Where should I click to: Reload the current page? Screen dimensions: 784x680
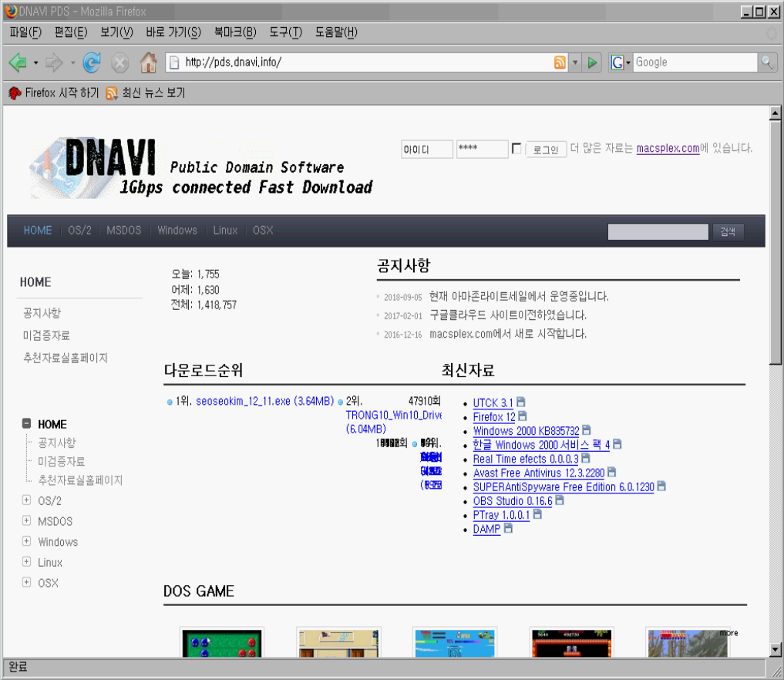point(92,62)
